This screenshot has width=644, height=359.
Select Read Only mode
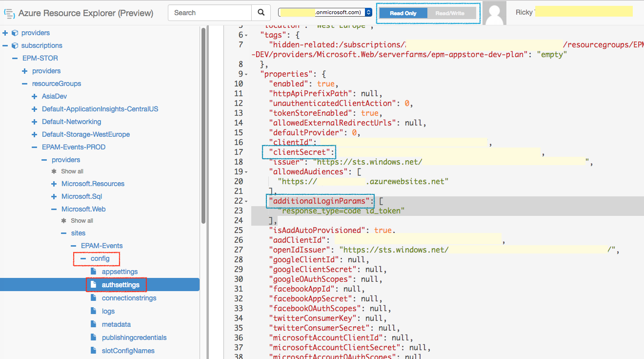point(403,13)
